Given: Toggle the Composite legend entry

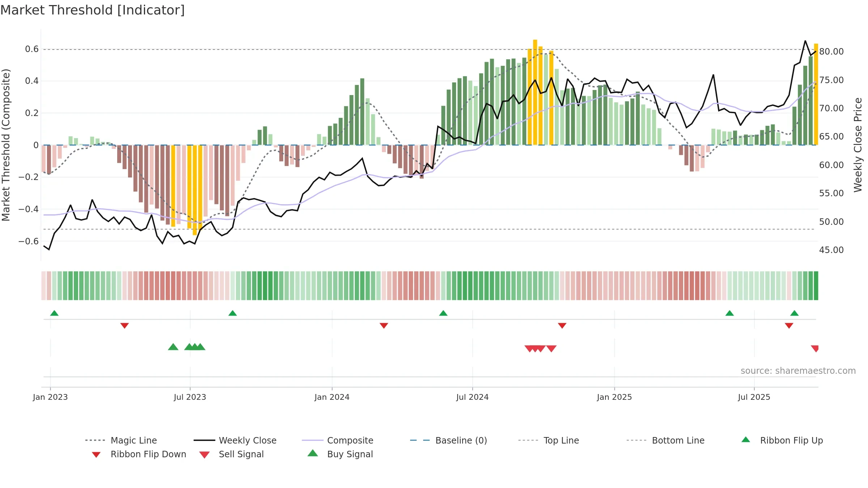Looking at the screenshot, I should 337,440.
